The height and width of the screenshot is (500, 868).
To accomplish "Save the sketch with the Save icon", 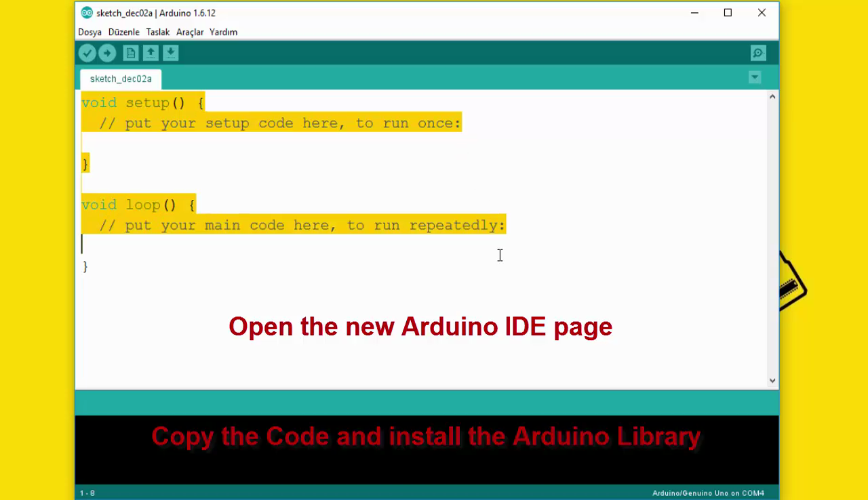I will 170,52.
